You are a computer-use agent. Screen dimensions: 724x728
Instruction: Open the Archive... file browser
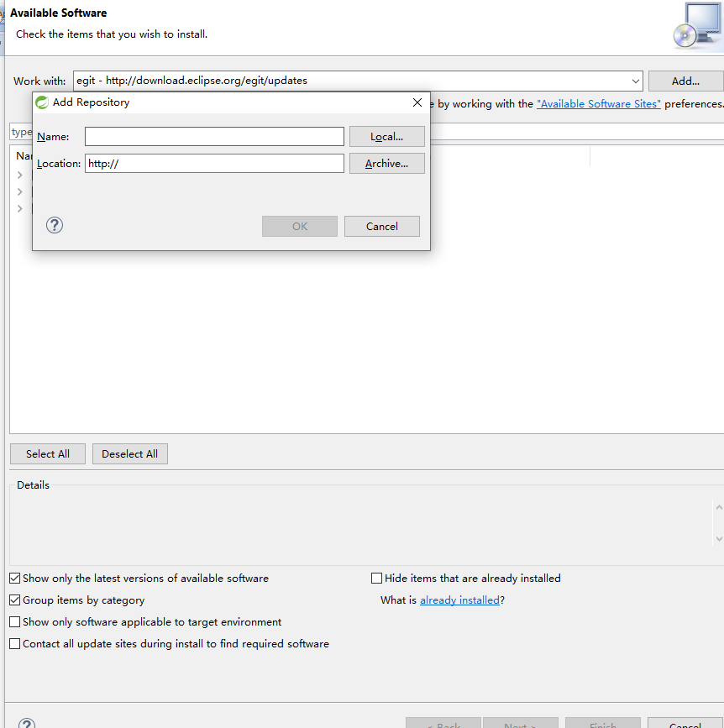387,164
